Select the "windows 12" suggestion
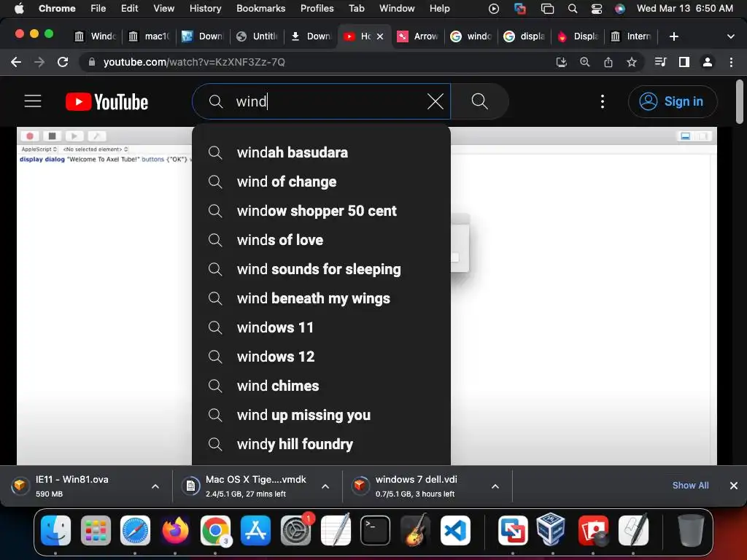Viewport: 747px width, 560px height. pos(321,356)
